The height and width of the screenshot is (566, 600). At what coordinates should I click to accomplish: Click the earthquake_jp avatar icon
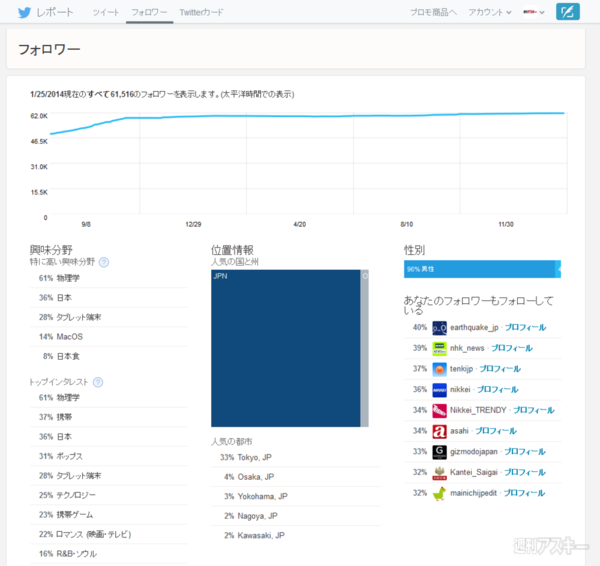tap(439, 328)
